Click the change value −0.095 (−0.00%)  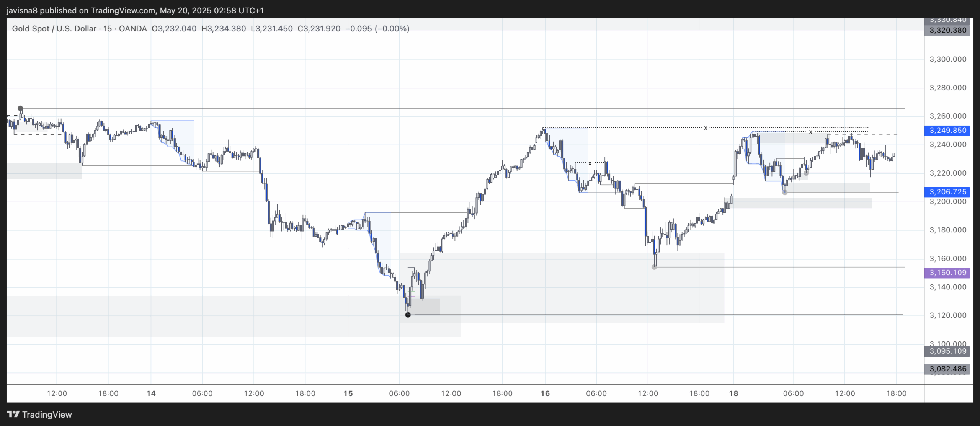377,29
